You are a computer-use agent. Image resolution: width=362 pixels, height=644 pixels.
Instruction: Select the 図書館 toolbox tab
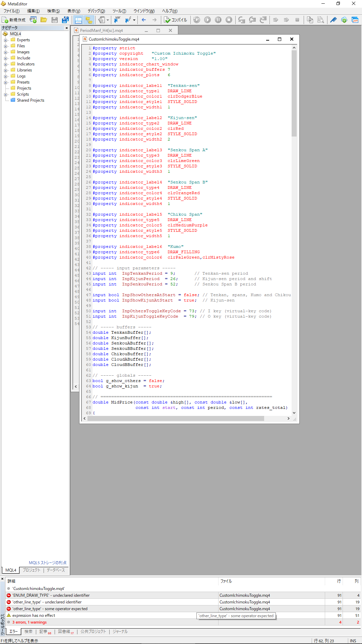click(x=66, y=632)
